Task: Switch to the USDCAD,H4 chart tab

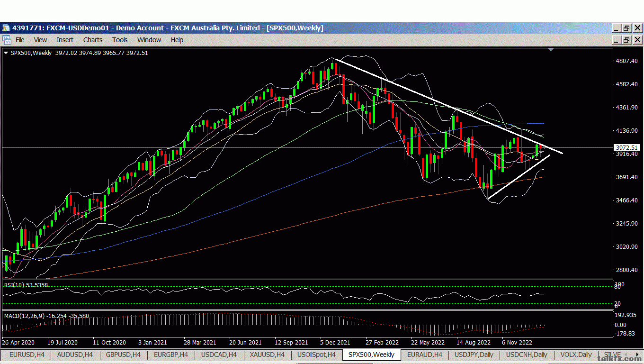Action: (219, 355)
